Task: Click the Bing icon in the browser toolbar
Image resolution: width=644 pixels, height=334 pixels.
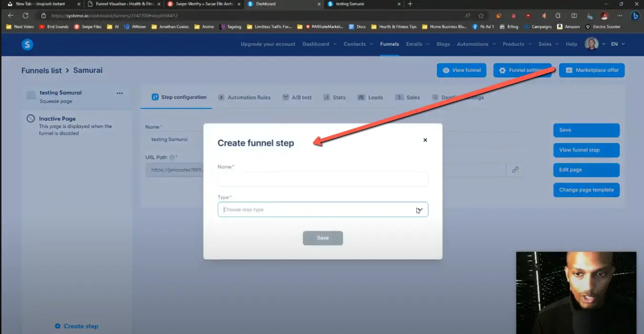Action: click(635, 15)
